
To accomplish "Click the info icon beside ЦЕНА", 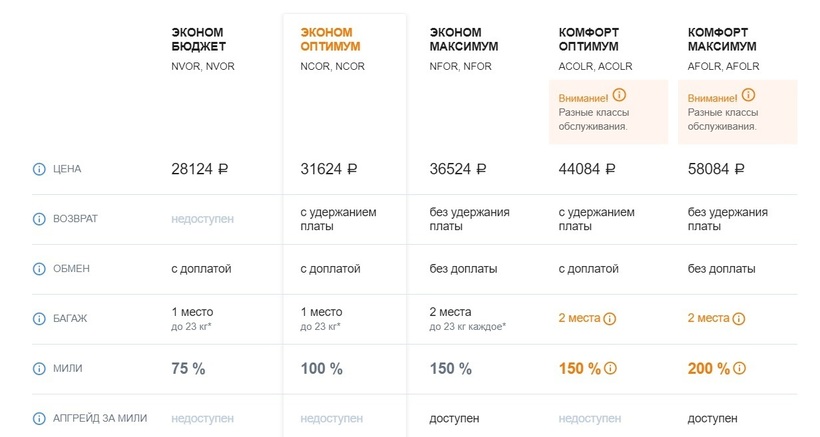I will coord(40,169).
